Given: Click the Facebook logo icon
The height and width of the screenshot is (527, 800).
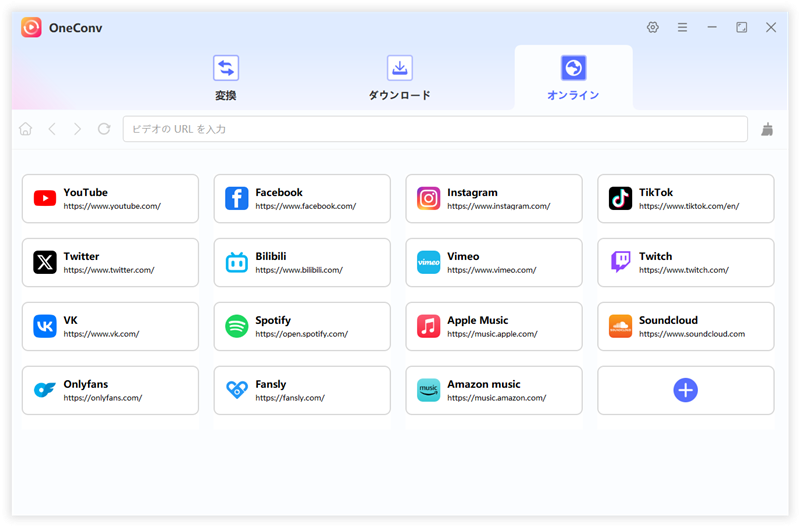Looking at the screenshot, I should (237, 198).
